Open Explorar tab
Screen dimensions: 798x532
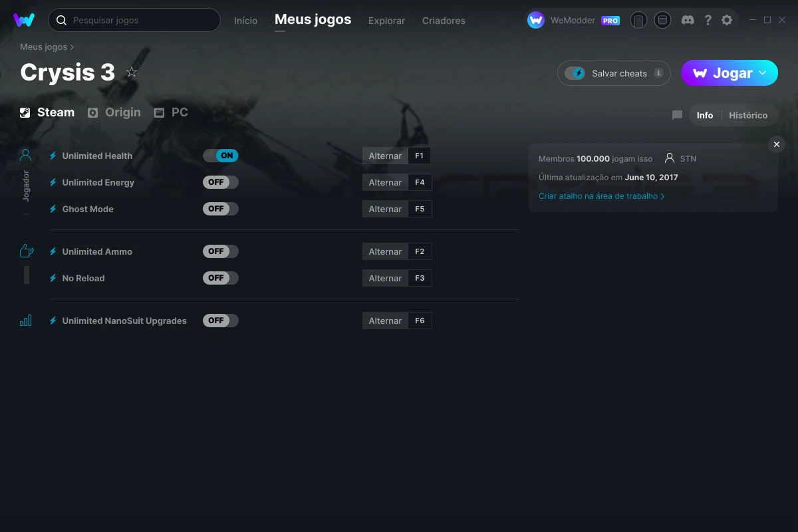point(386,21)
